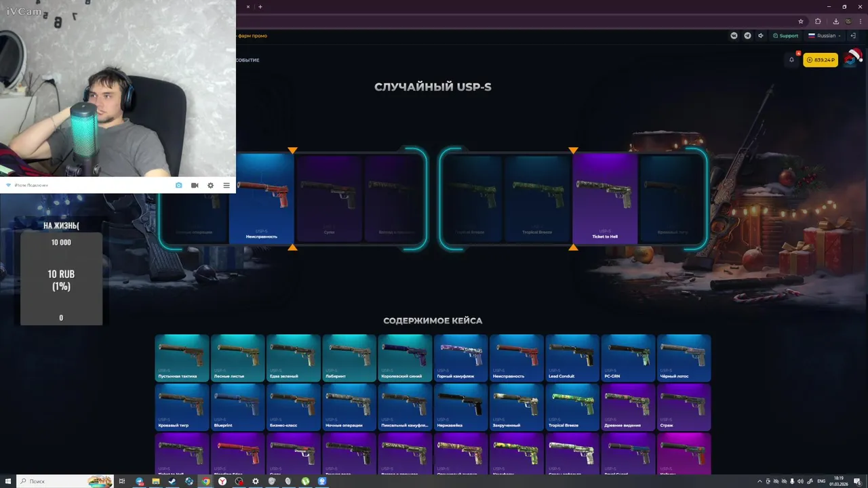
Task: Open the taskbar clock showing 18:19
Action: 840,481
